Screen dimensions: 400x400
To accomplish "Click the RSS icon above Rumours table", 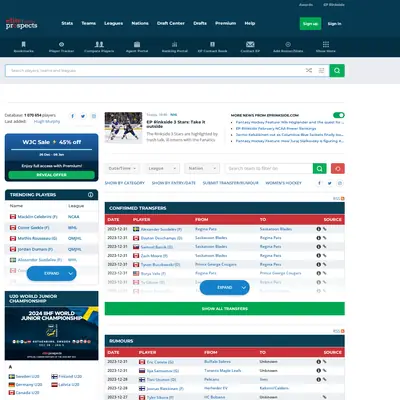I will (x=342, y=331).
